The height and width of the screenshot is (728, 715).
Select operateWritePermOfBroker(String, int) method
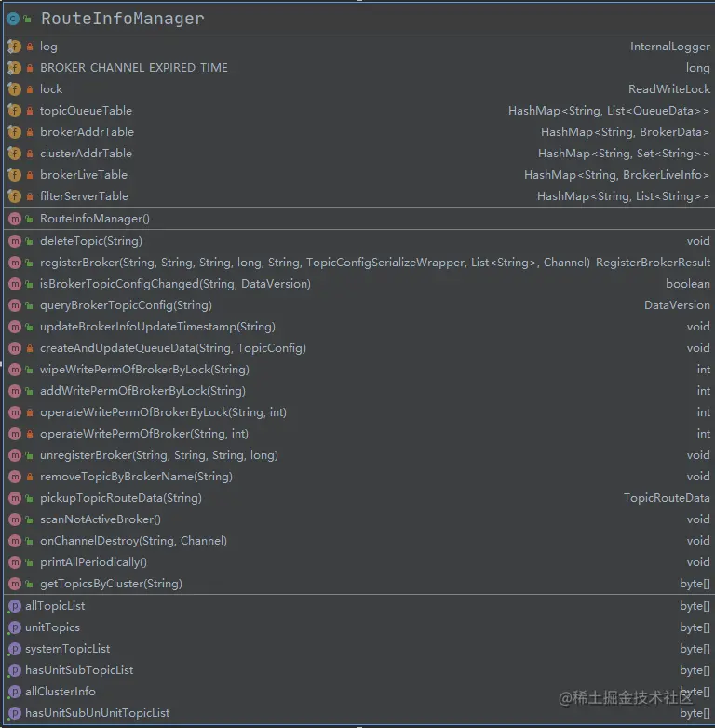tap(144, 434)
